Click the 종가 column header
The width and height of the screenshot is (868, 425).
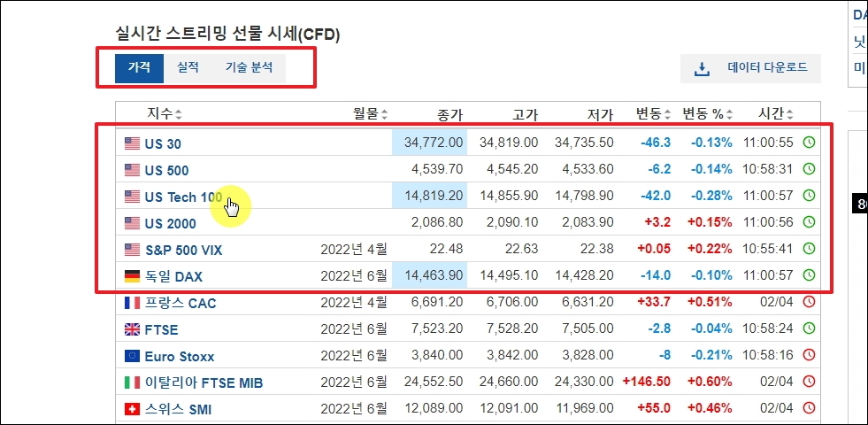[x=449, y=115]
